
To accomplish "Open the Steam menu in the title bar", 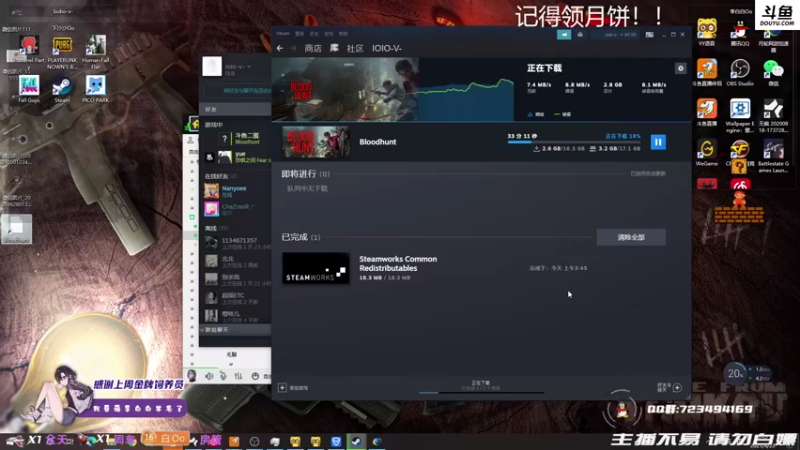I will tap(283, 34).
